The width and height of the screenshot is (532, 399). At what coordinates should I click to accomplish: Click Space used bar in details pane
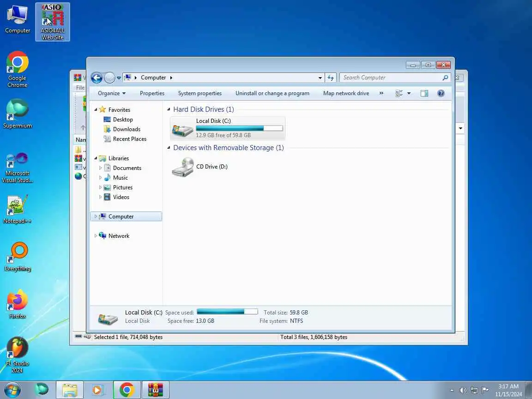[x=227, y=312]
